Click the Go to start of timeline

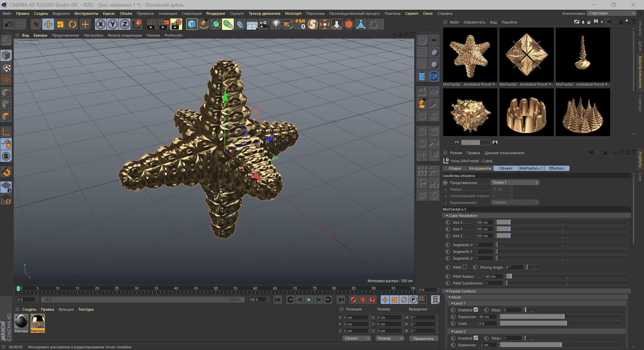pyautogui.click(x=278, y=300)
